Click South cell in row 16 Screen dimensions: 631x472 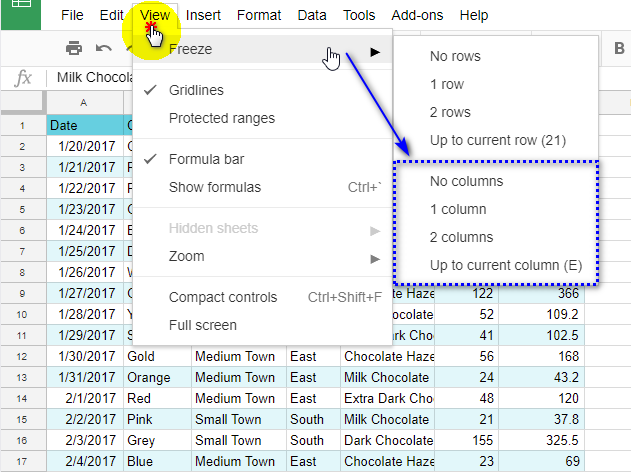(x=313, y=440)
